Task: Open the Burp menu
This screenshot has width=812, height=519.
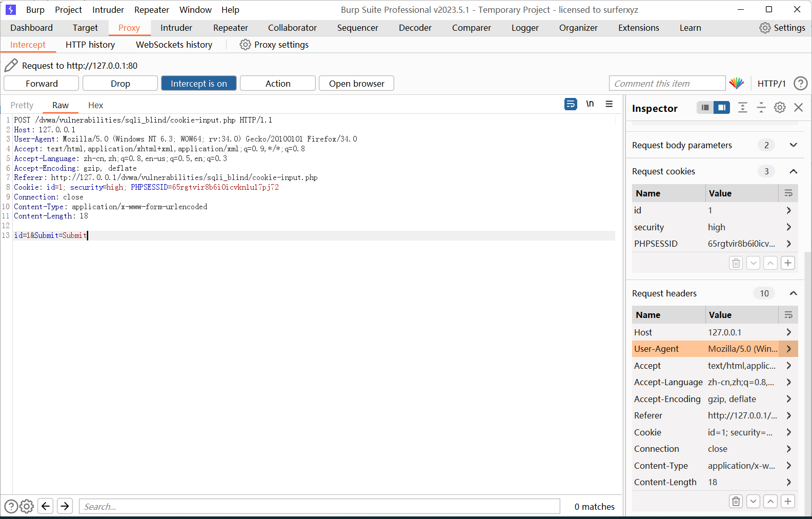Action: (35, 10)
